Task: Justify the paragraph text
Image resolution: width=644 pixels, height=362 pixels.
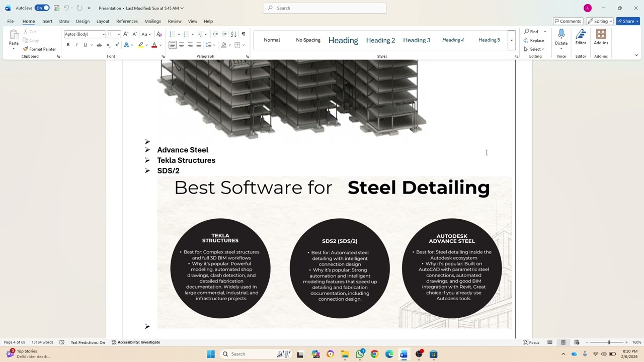Action: 199,45
